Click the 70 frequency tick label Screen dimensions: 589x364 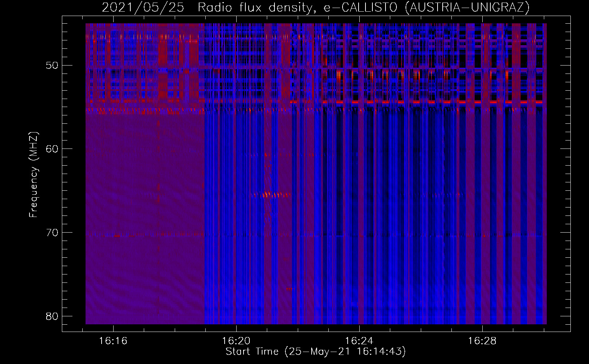(52, 233)
